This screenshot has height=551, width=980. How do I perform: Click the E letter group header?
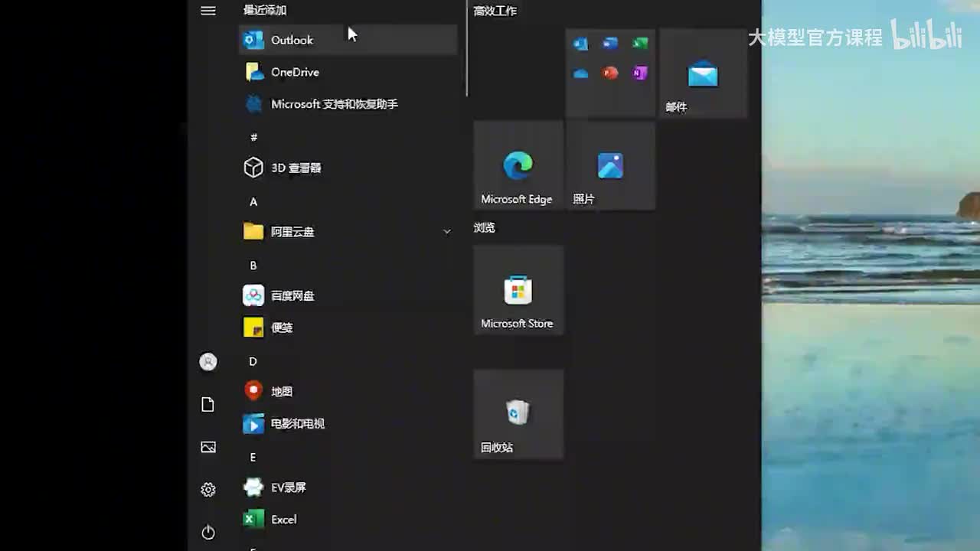[x=253, y=457]
